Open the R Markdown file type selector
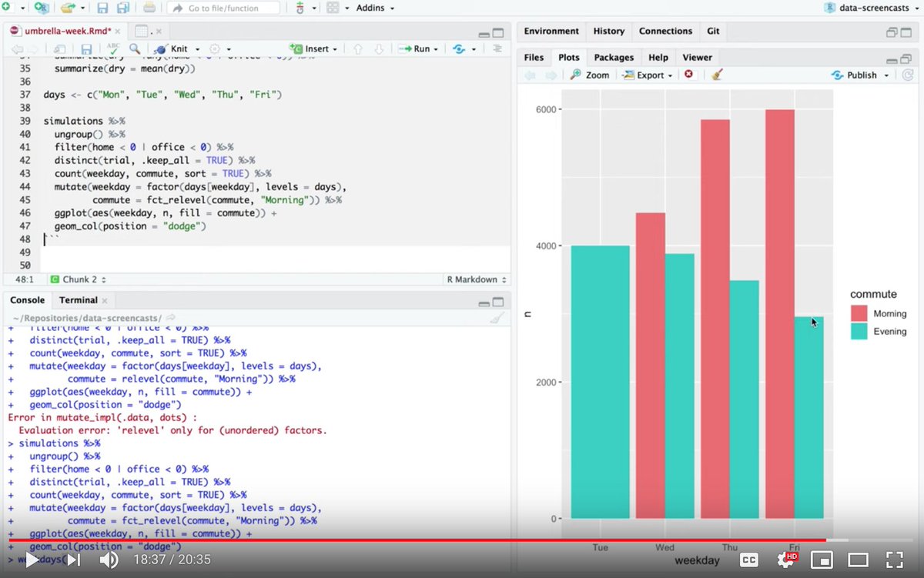This screenshot has height=578, width=924. pyautogui.click(x=476, y=279)
